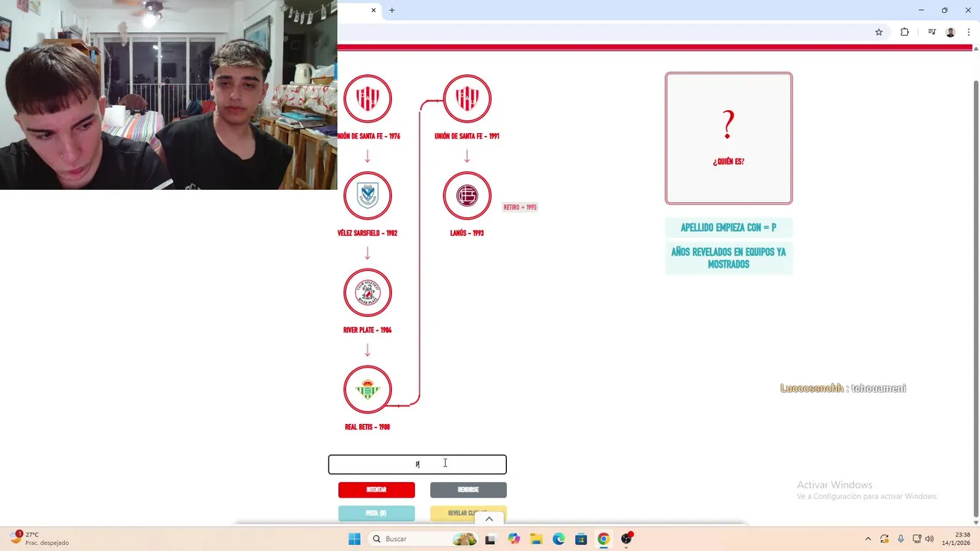Request a hint with the Pista button
Viewport: 980px width, 551px height.
coord(377,514)
